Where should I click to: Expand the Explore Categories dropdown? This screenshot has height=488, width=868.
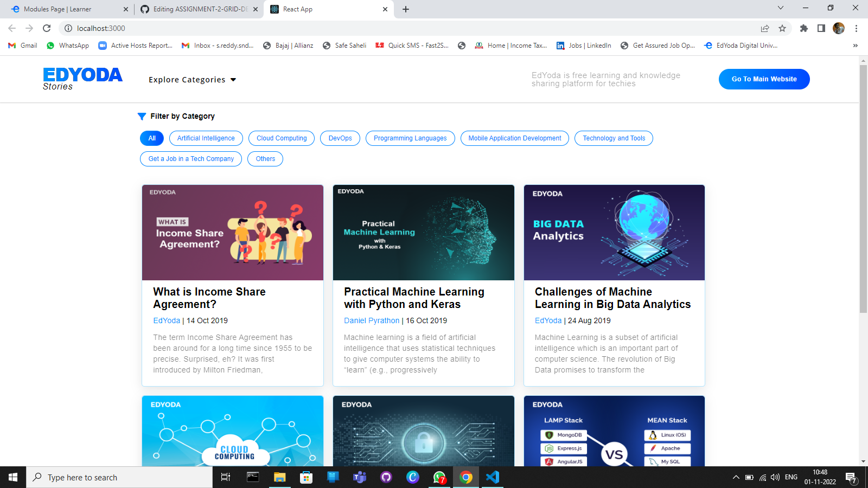[193, 80]
